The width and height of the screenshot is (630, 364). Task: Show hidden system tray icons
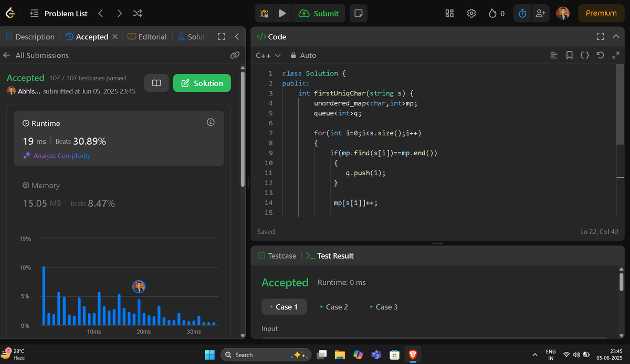534,355
